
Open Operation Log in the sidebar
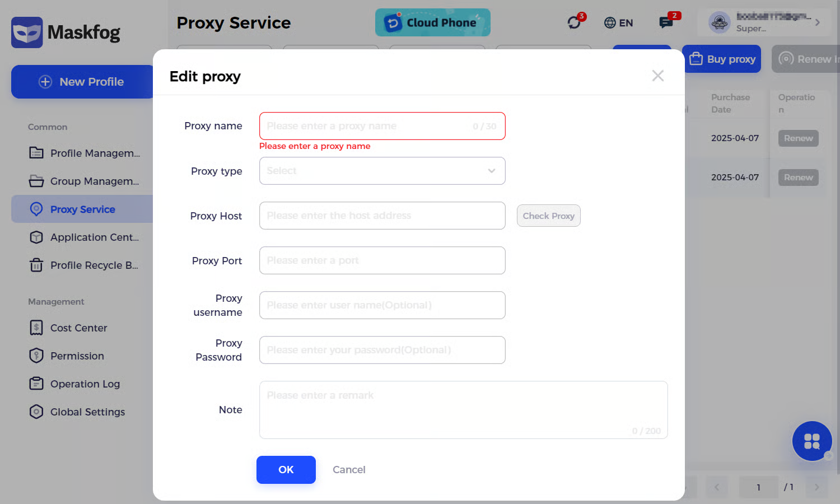pyautogui.click(x=85, y=384)
